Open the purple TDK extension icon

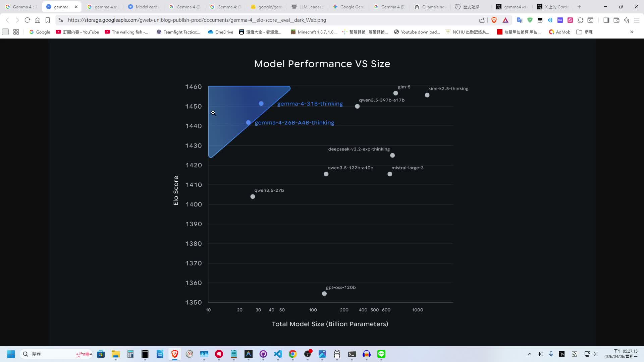tap(560, 20)
